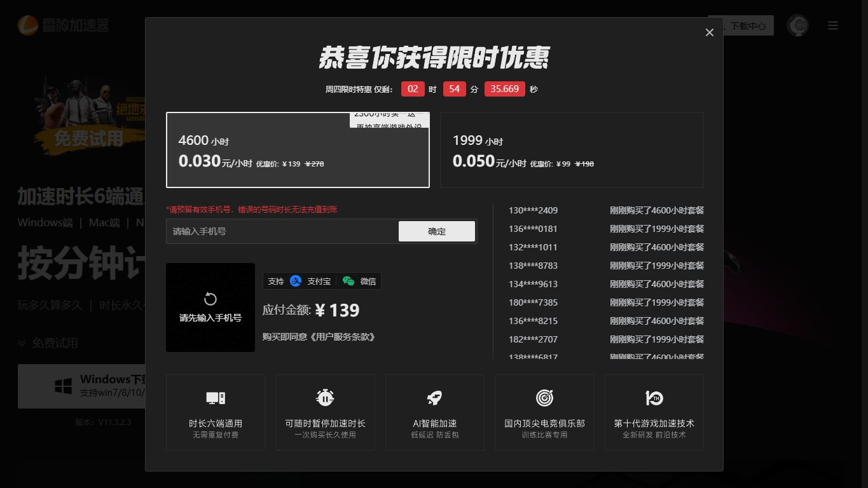Click the 训练比赛专用 subtitle
Viewport: 868px width, 488px height.
544,435
